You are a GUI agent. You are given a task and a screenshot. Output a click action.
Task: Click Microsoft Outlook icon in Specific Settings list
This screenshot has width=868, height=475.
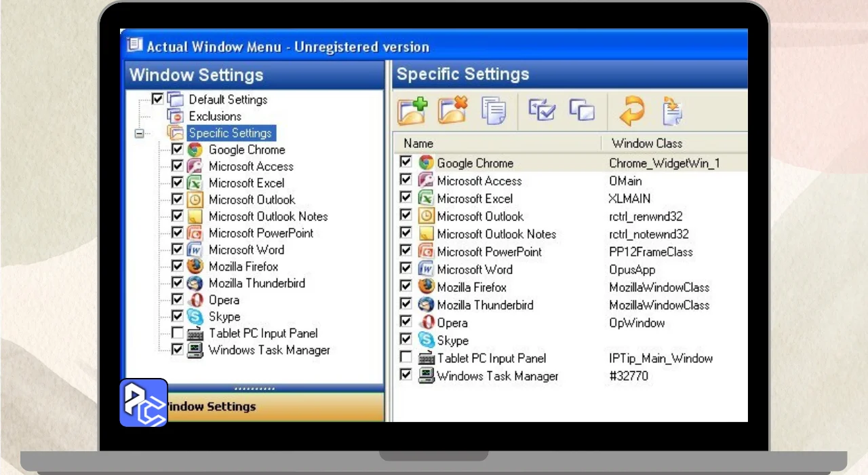click(x=426, y=216)
